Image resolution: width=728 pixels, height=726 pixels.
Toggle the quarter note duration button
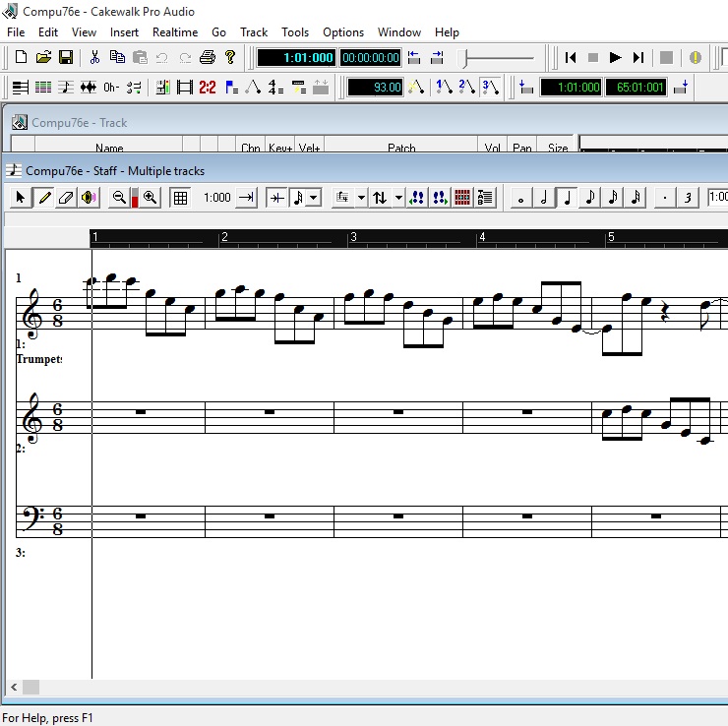tap(567, 198)
